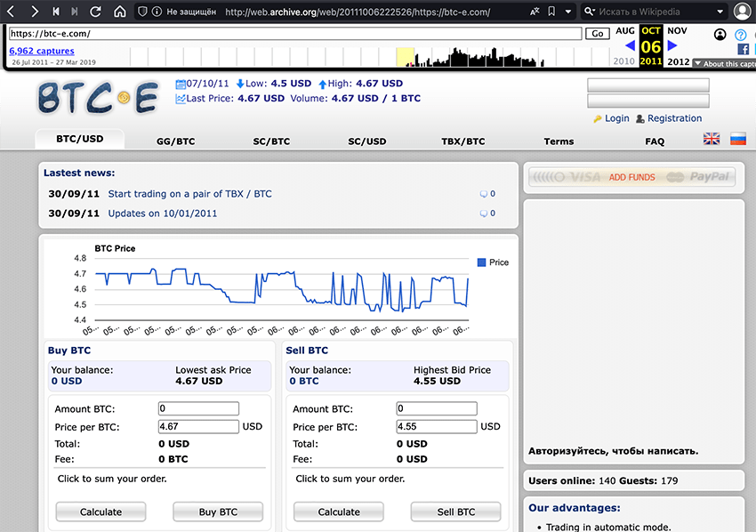Click the Registration link
Viewport: 756px width, 532px height.
674,118
